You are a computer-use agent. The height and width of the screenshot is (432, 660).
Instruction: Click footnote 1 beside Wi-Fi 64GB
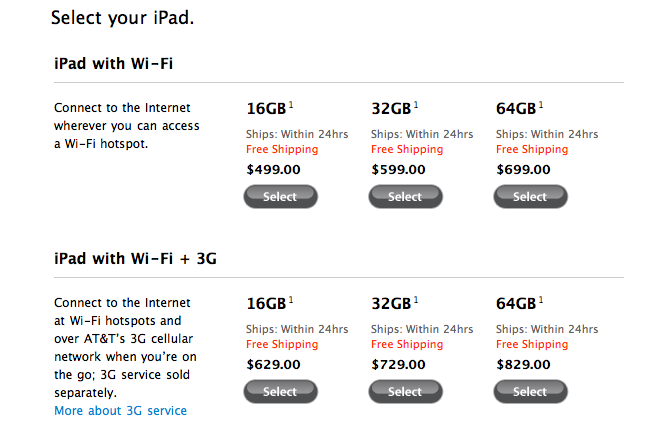(541, 105)
